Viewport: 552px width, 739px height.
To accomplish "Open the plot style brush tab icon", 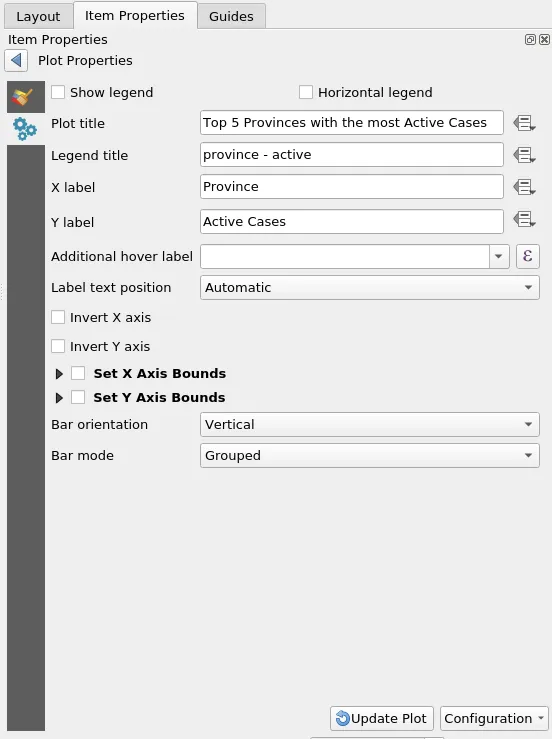I will point(26,97).
